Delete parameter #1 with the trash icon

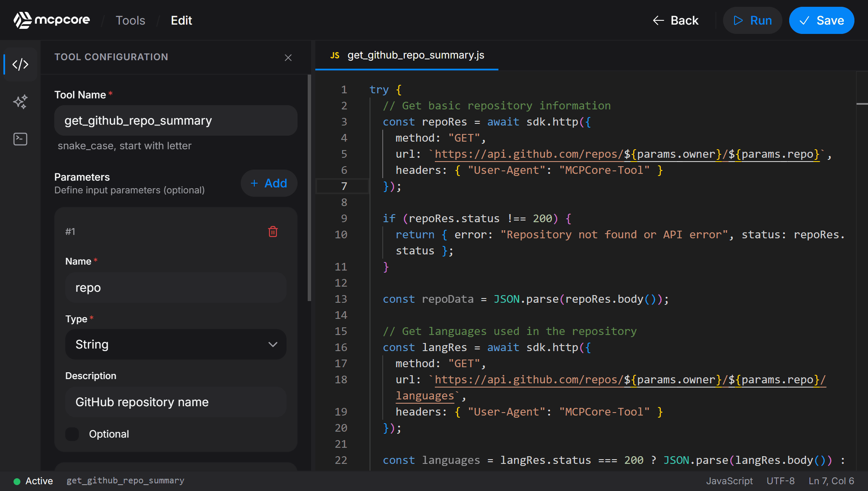coord(273,232)
